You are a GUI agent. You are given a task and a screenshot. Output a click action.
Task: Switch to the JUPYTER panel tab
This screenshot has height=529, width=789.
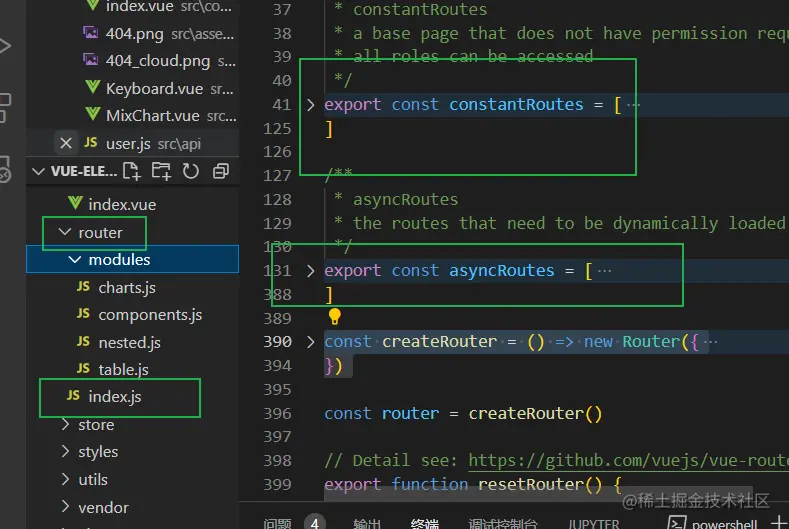coord(594,523)
